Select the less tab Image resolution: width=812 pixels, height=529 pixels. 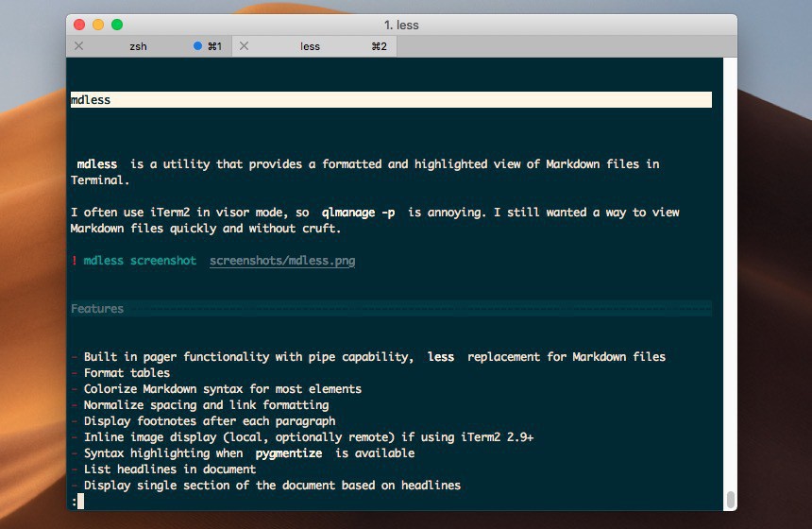coord(310,46)
